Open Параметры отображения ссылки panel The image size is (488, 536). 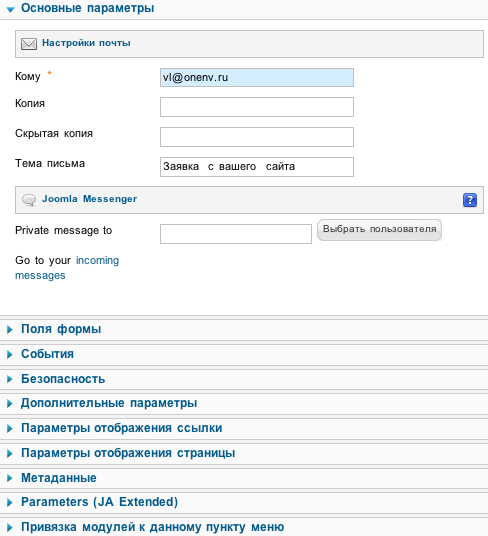pos(244,428)
